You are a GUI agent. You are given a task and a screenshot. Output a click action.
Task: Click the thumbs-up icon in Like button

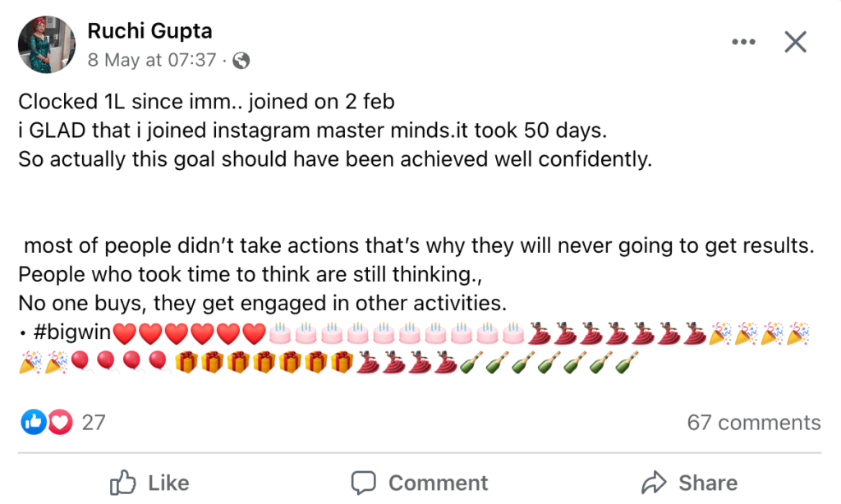pyautogui.click(x=123, y=482)
